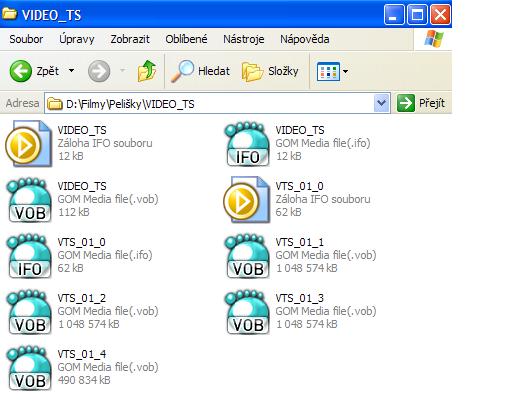Click the address path D:\Filmy\Pelišky\VIDEO_TS

130,104
